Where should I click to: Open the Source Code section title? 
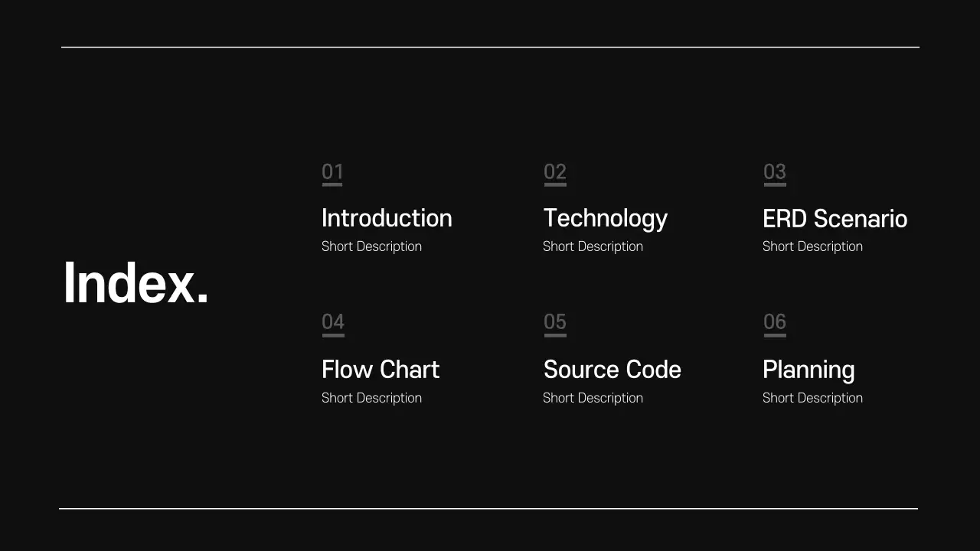[612, 370]
